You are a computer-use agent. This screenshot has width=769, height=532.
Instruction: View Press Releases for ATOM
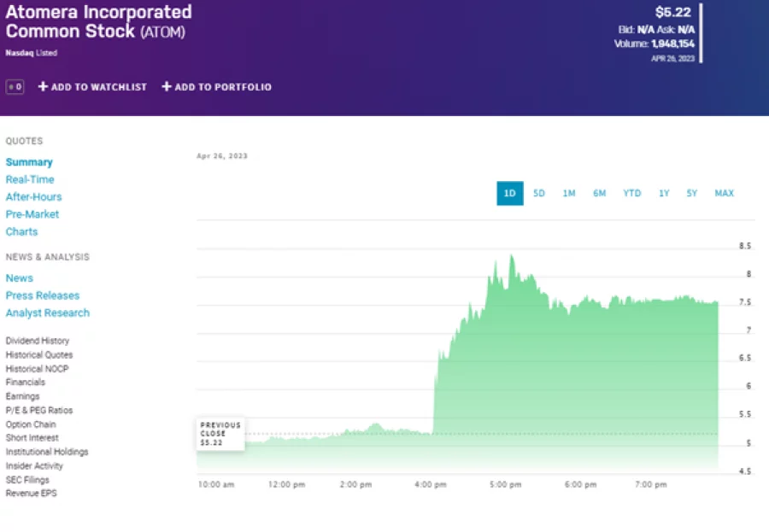click(x=42, y=295)
